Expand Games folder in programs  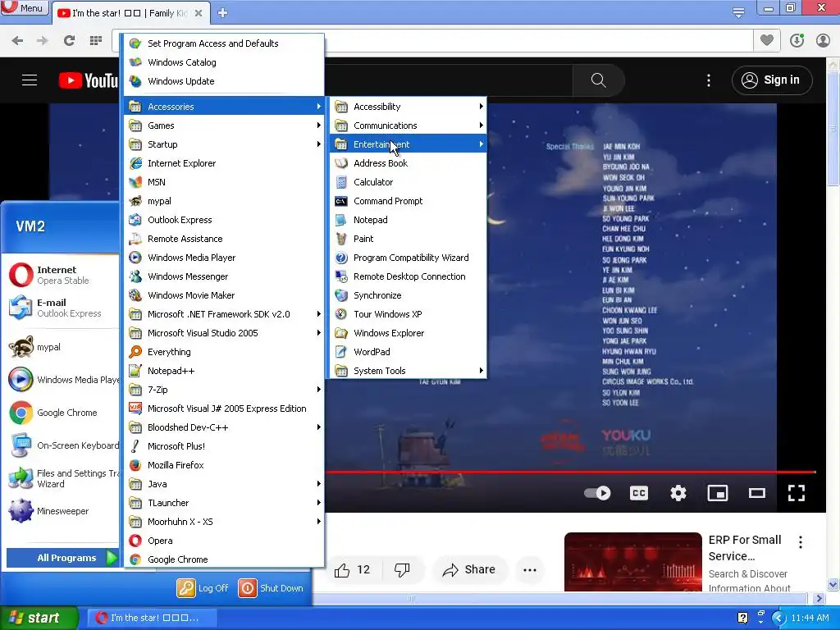224,126
